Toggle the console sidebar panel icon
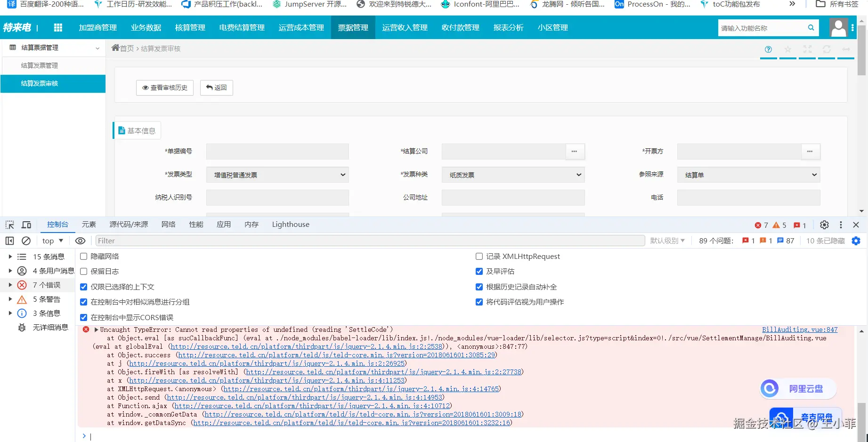This screenshot has height=442, width=868. click(10, 241)
